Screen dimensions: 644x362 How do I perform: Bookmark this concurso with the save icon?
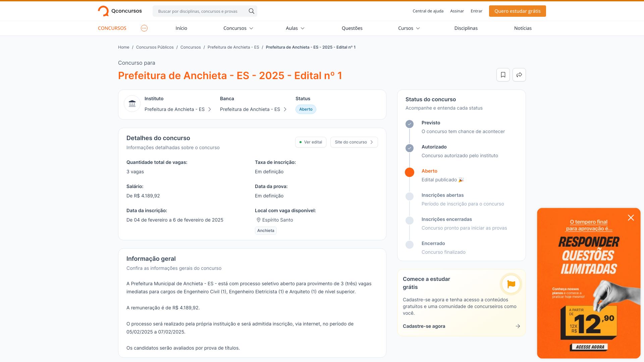point(503,75)
